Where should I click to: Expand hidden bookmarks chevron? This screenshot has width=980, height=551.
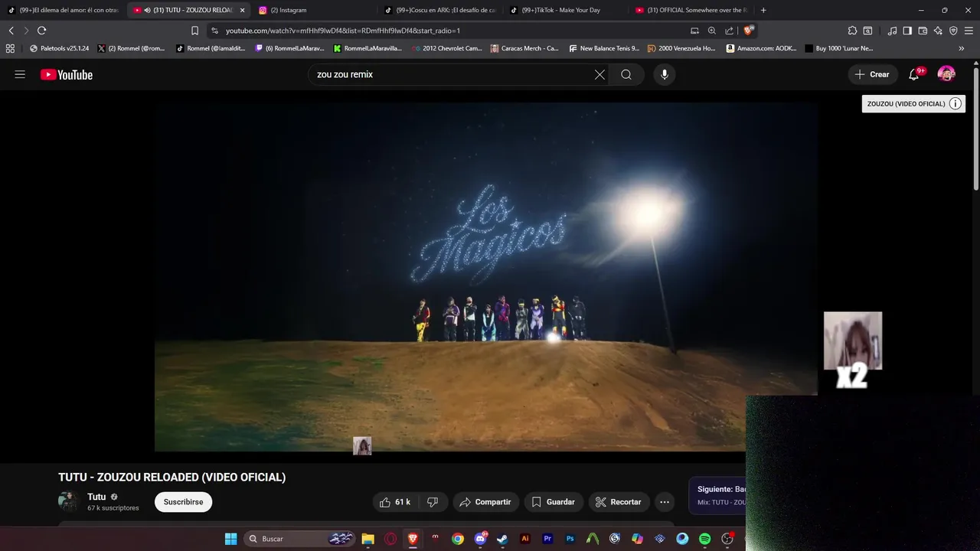click(x=962, y=48)
